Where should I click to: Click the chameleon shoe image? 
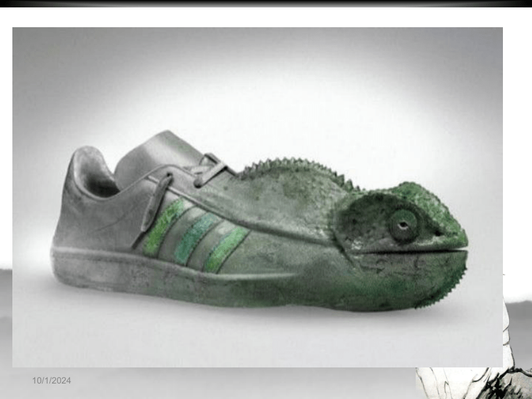[x=257, y=197]
